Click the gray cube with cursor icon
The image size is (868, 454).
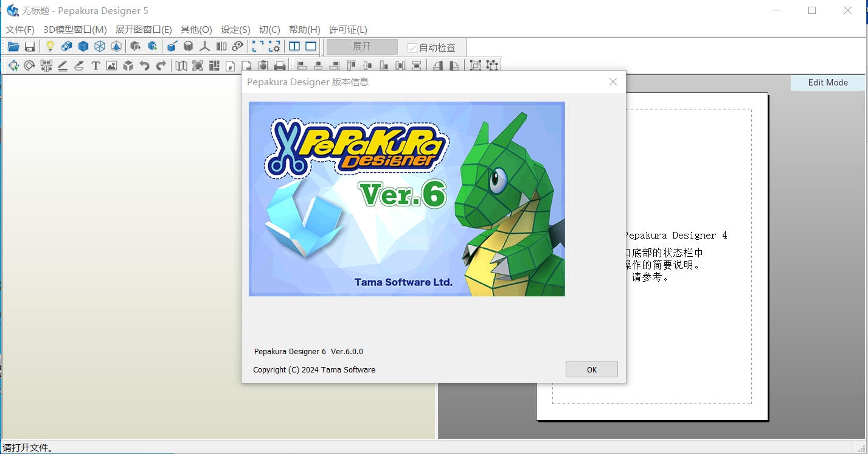click(x=136, y=47)
